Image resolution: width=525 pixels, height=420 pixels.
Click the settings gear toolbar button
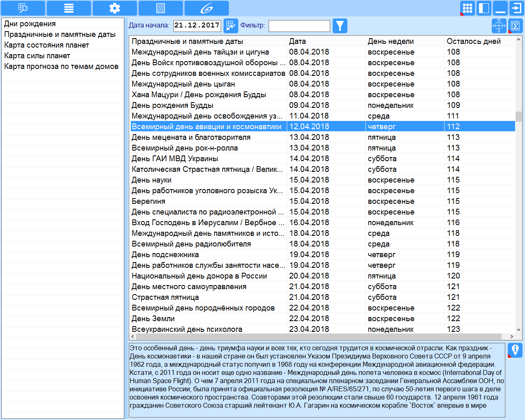[115, 8]
